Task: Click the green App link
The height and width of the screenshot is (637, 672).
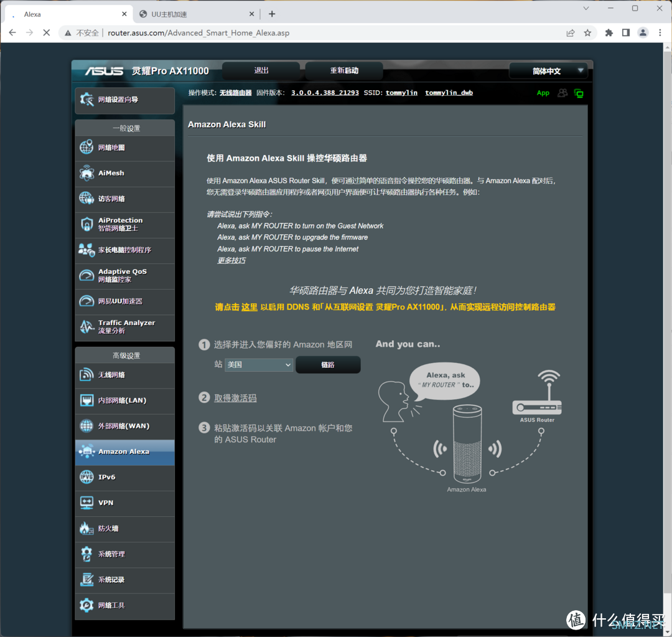Action: pos(543,93)
